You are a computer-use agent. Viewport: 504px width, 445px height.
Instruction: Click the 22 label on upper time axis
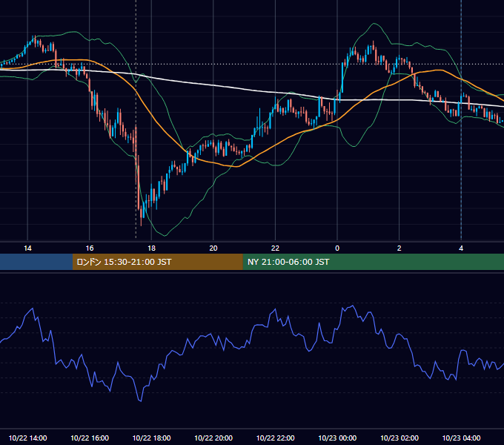(275, 248)
